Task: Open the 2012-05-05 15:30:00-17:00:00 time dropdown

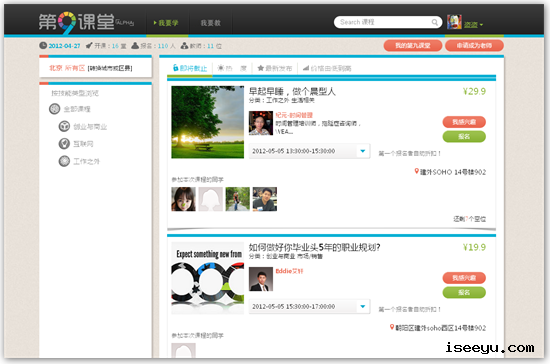Action: (x=309, y=306)
